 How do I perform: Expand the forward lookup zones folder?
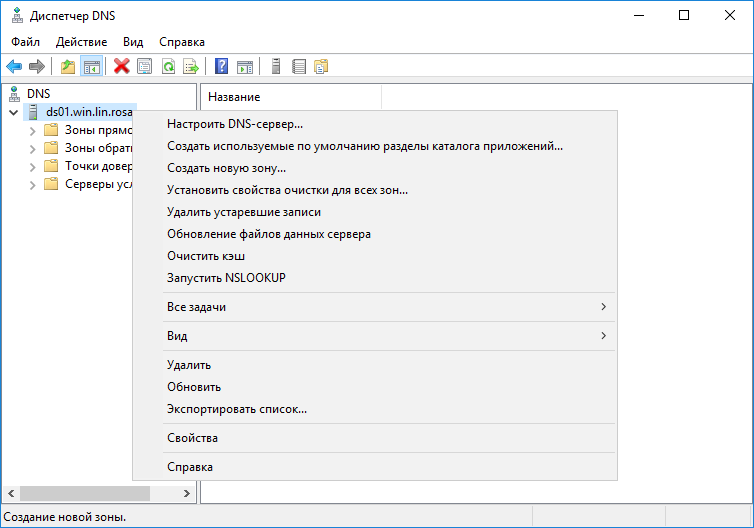pos(33,130)
